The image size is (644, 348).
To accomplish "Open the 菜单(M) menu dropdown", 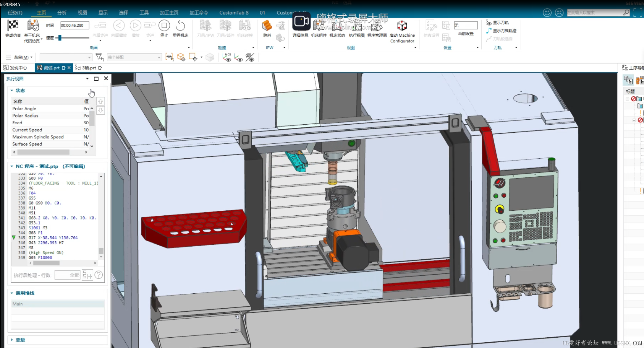I will pyautogui.click(x=19, y=57).
